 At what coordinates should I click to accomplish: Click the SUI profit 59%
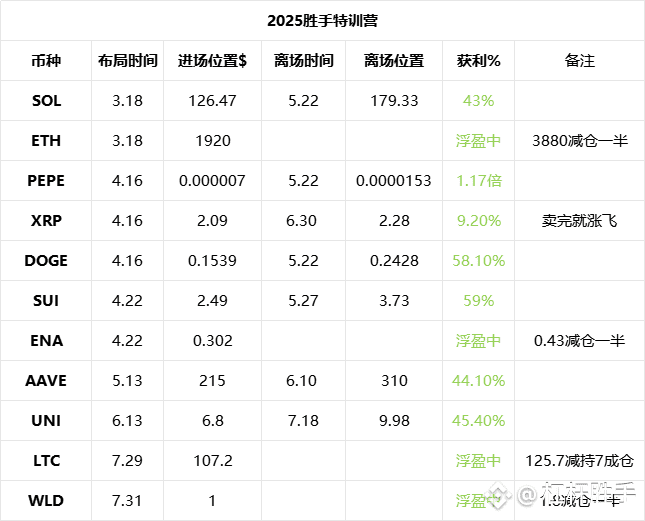[x=478, y=301]
